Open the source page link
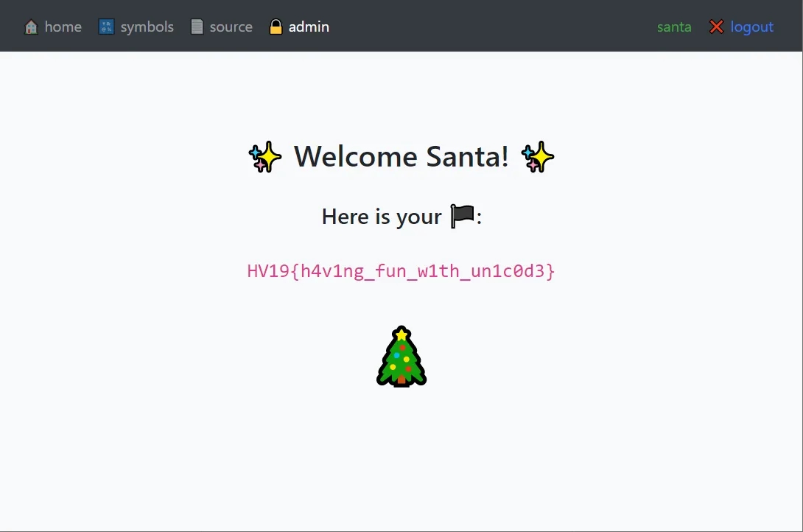The image size is (803, 532). [231, 27]
